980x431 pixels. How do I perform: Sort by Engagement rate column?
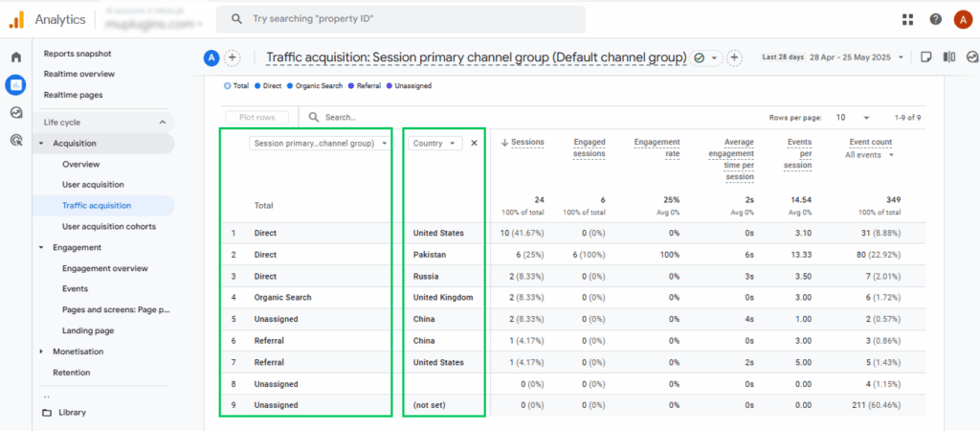click(657, 147)
